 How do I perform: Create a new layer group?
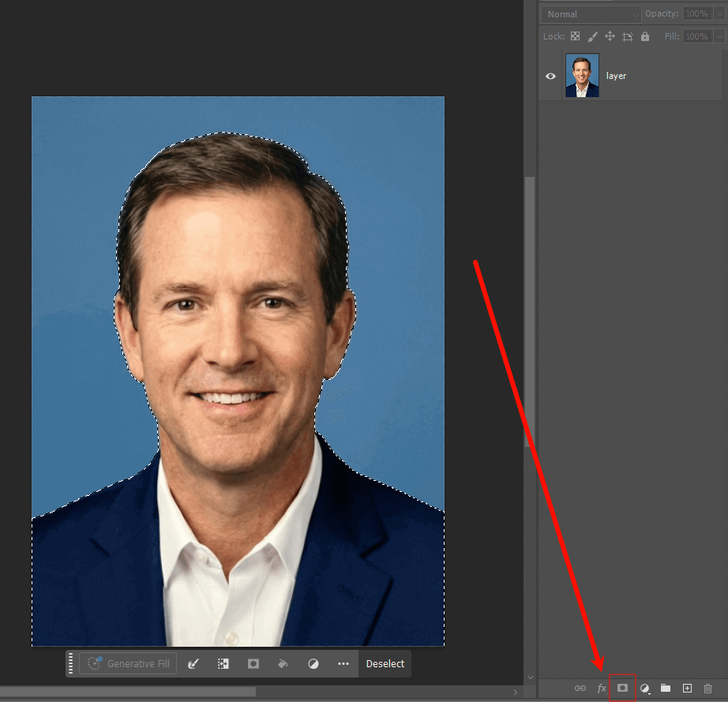(x=666, y=688)
